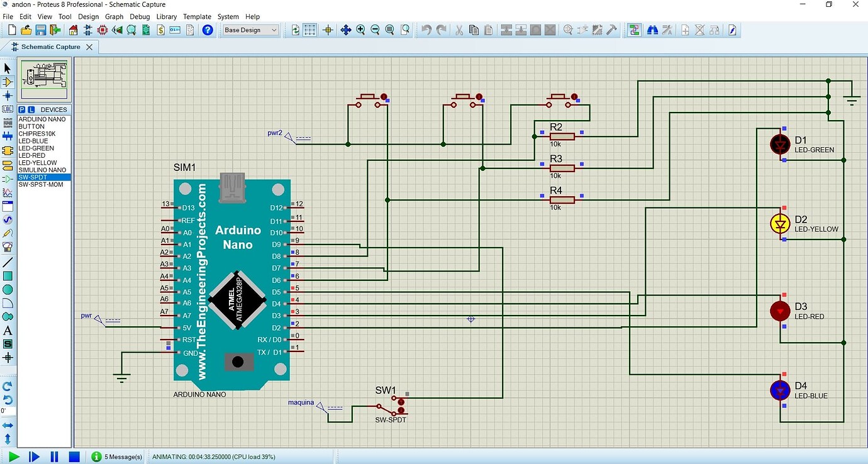Pick the 2D graphics Text tool
This screenshot has height=464, width=868.
point(8,330)
